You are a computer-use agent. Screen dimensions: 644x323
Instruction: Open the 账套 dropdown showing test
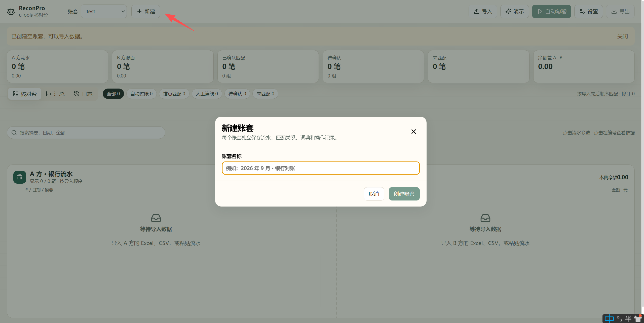pyautogui.click(x=104, y=12)
